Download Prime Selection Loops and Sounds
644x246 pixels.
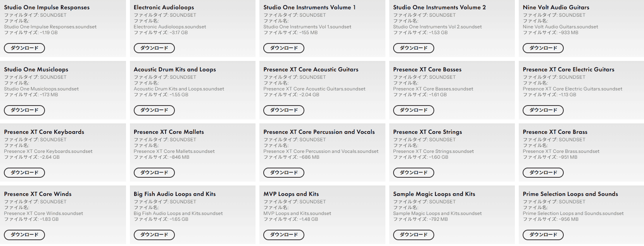point(543,235)
